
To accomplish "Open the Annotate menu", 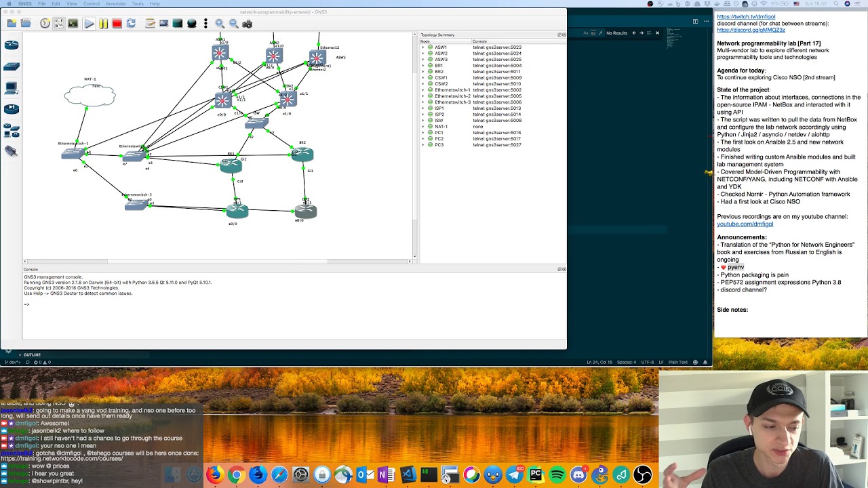I will [115, 3].
